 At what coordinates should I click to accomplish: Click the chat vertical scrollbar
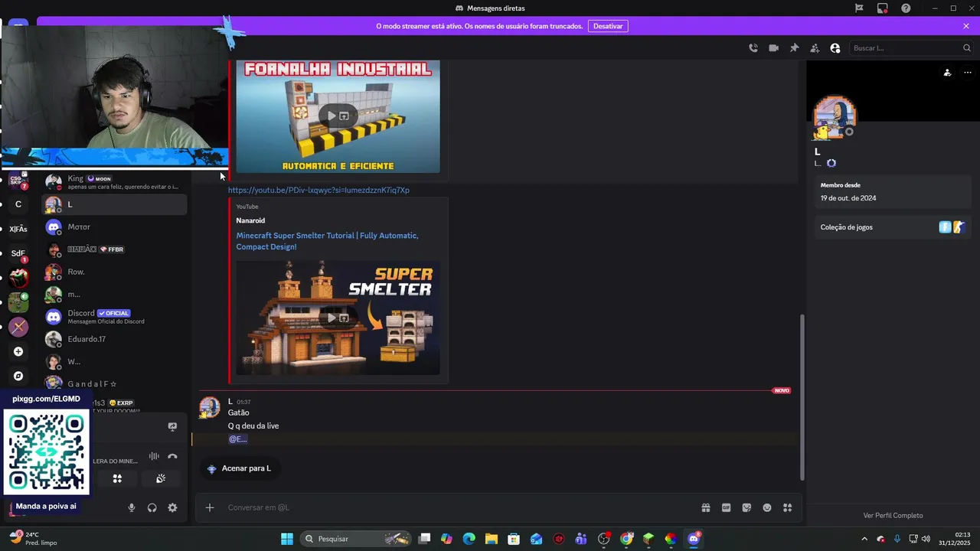pos(802,397)
